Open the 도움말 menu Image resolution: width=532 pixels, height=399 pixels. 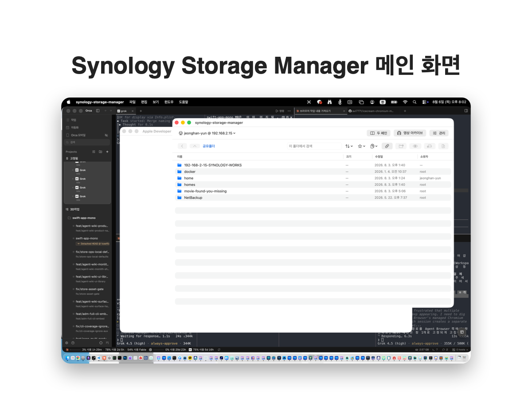click(x=184, y=102)
